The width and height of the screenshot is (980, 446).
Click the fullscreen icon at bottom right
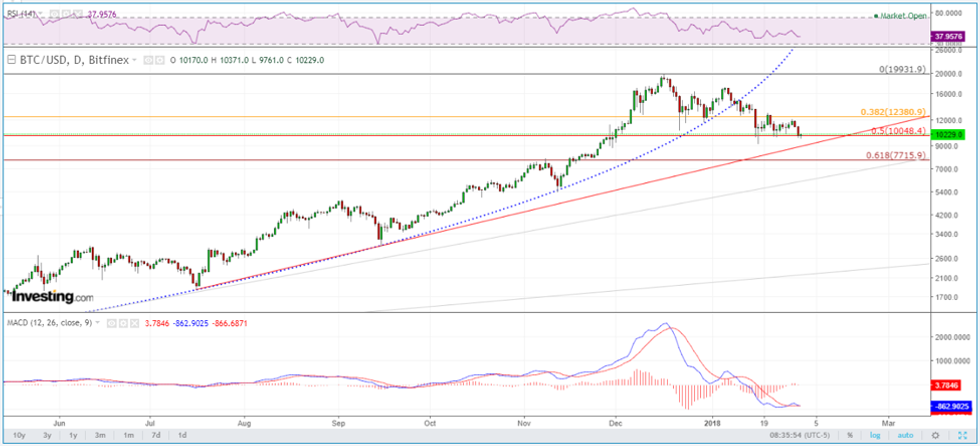point(964,436)
